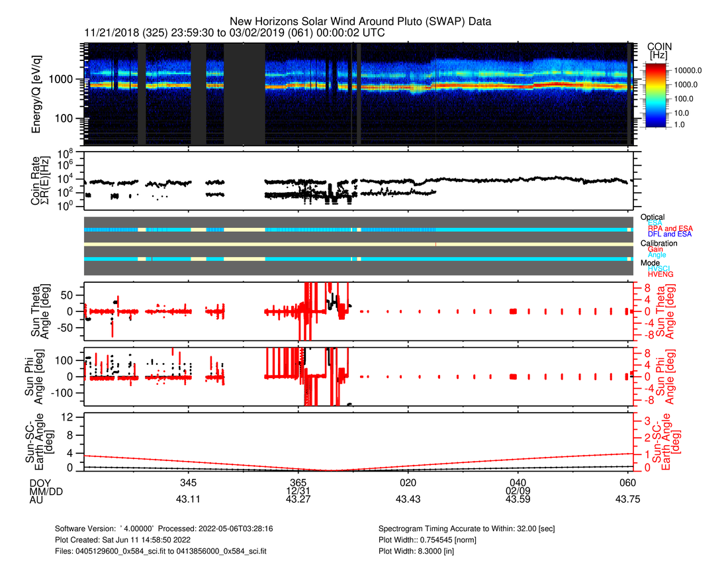Click the widest dark data gap in the spectrogram
Viewport: 728px width, 563px height.
[x=244, y=94]
